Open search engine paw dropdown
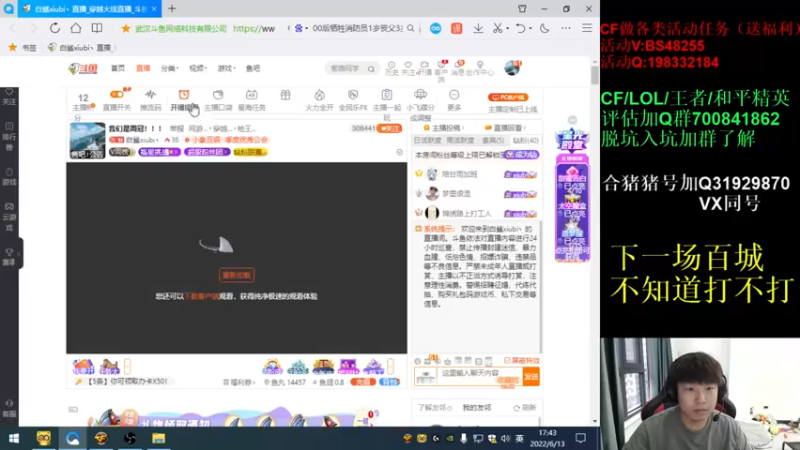The image size is (800, 450). (x=301, y=29)
